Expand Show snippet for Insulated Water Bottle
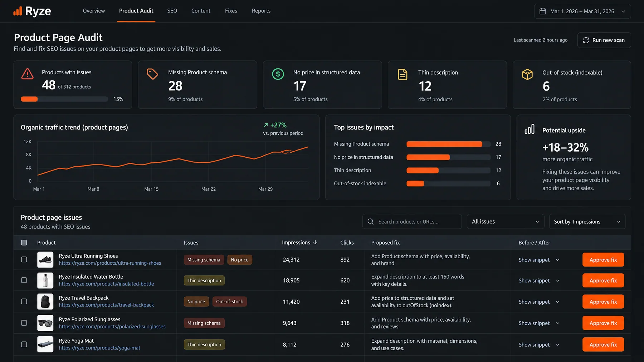This screenshot has width=644, height=362. tap(539, 280)
